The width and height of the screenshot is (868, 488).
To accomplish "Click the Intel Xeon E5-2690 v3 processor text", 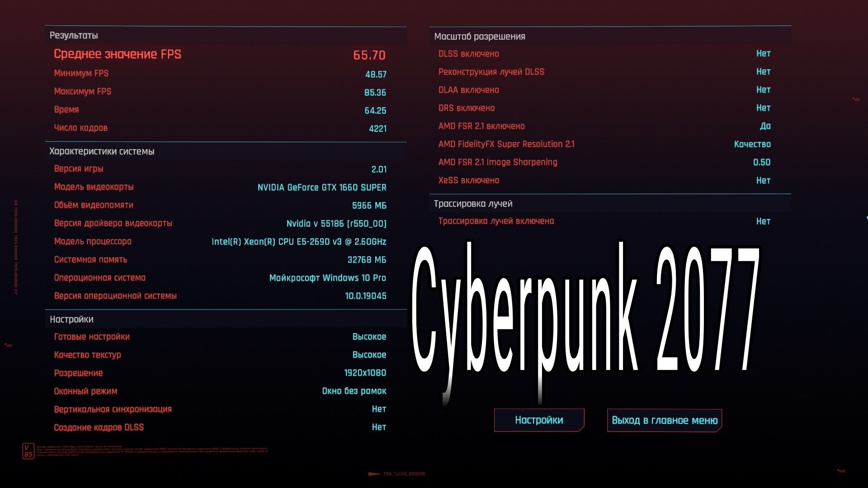I will pos(299,242).
